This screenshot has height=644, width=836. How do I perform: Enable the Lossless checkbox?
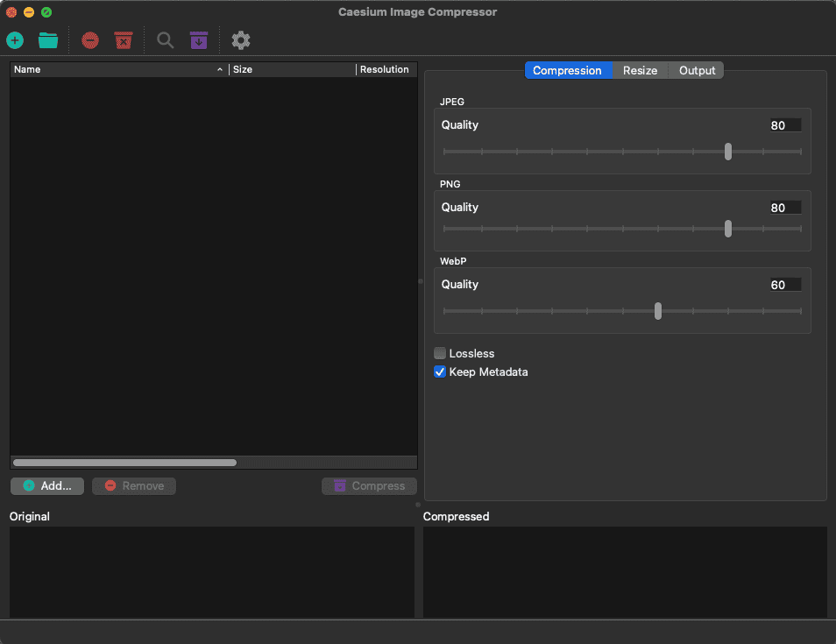440,353
